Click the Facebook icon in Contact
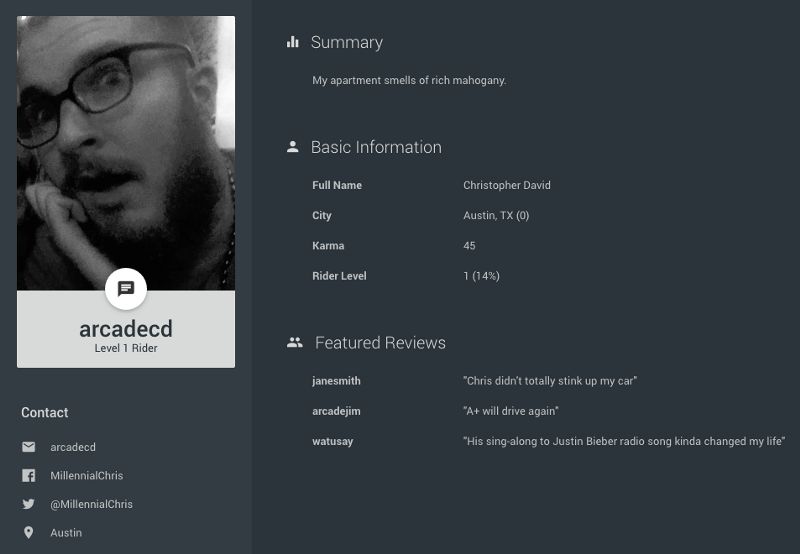800x554 pixels. tap(29, 475)
